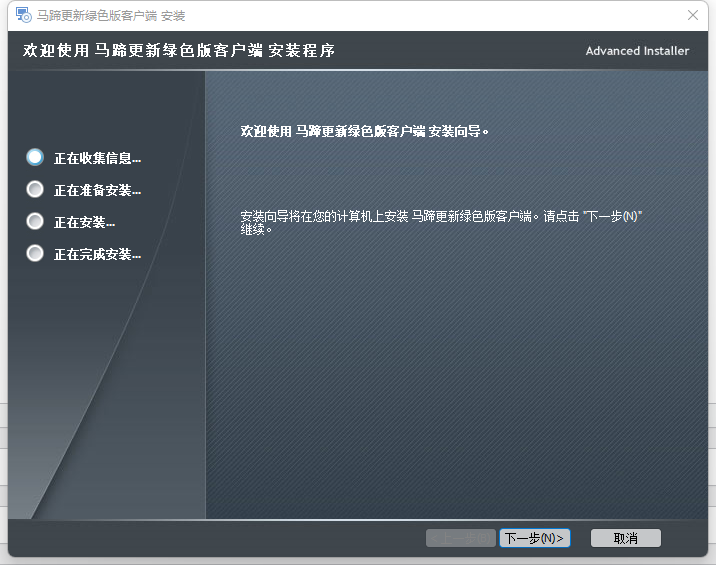716x565 pixels.
Task: Click the 正在准备安装... step label
Action: (x=97, y=190)
